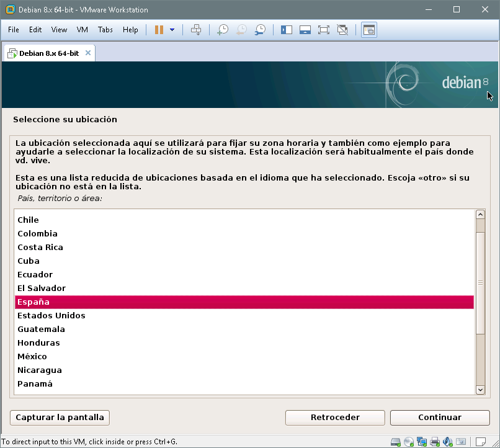
Task: Click Send Ctrl+Alt+Del toolbar icon
Action: (196, 30)
